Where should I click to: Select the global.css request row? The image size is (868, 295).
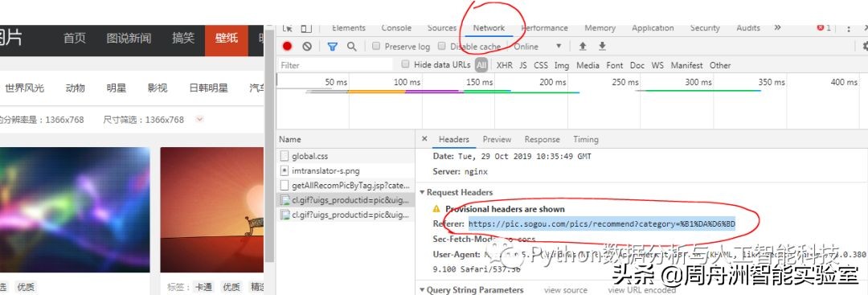346,156
